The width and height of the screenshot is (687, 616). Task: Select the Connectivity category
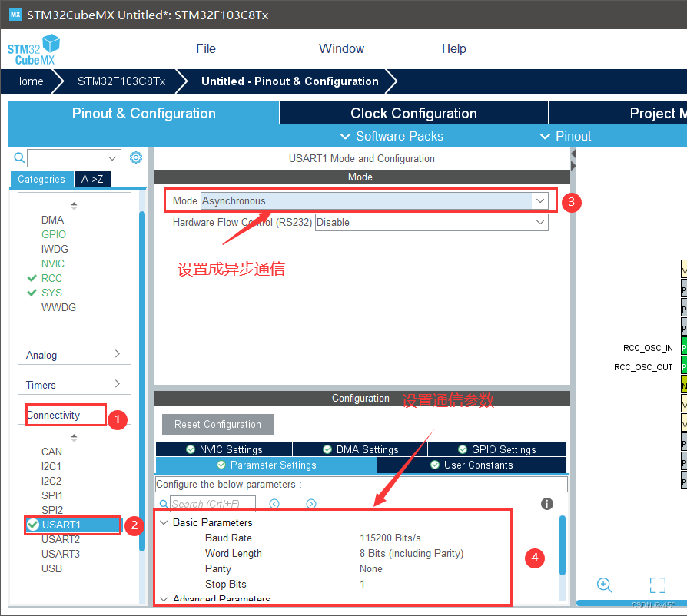click(54, 415)
